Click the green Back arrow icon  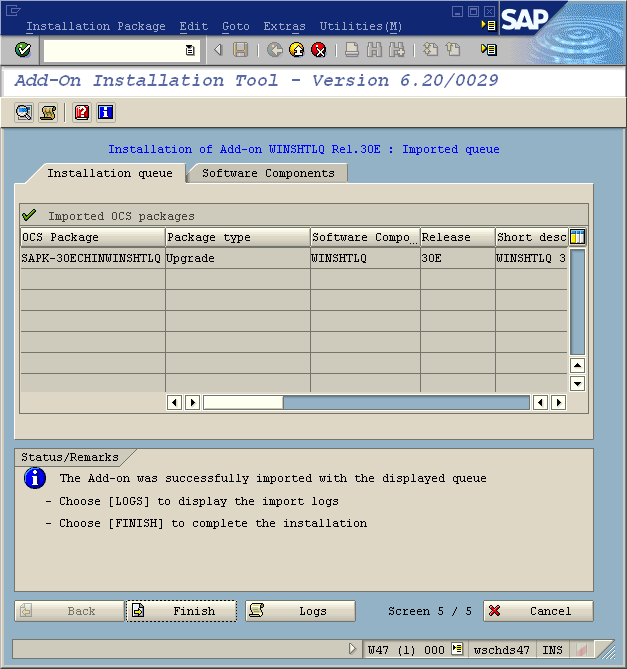[275, 50]
